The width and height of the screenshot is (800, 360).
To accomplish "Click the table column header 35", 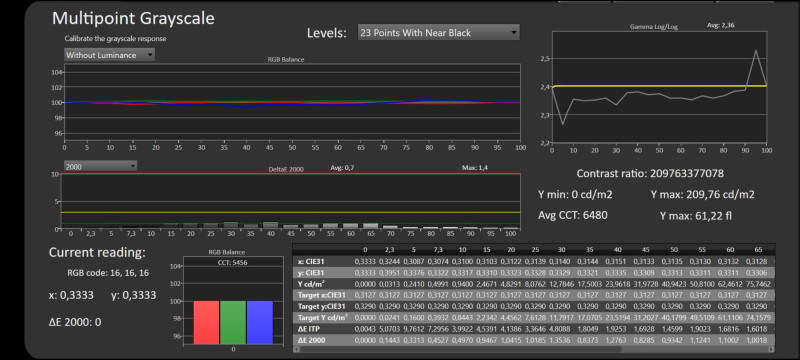I will [x=590, y=250].
